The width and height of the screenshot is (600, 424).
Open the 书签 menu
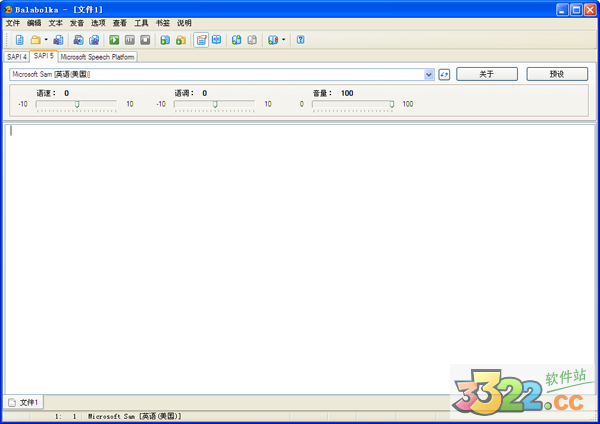click(163, 23)
